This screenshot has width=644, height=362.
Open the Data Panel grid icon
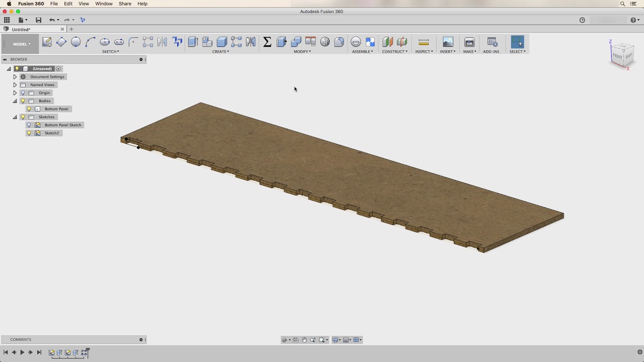(x=7, y=20)
